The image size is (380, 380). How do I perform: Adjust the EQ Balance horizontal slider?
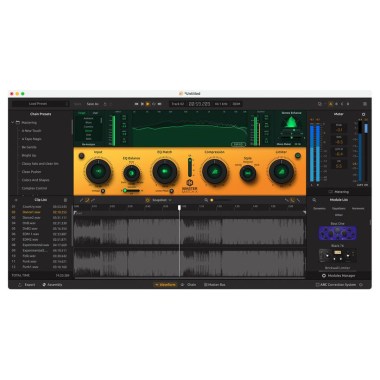coord(131,191)
